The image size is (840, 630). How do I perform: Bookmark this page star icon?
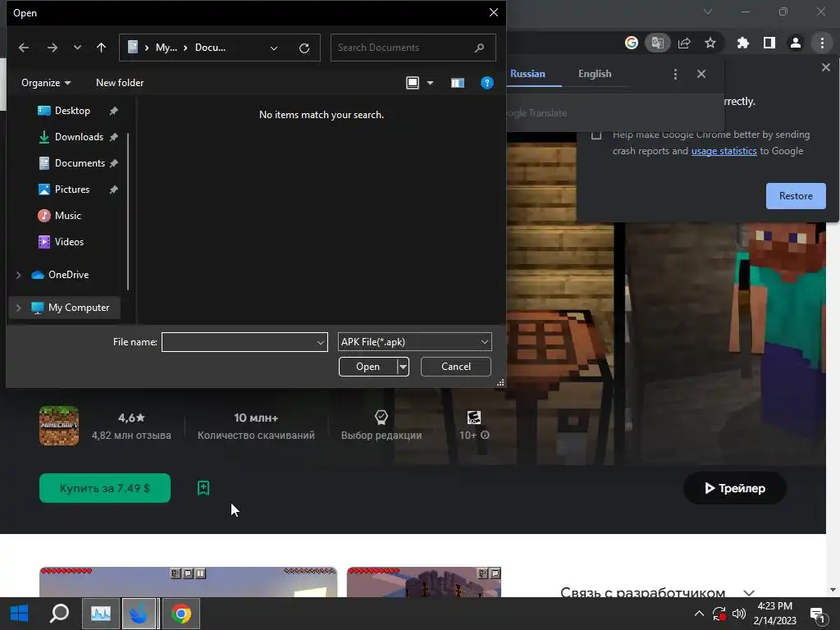click(710, 43)
